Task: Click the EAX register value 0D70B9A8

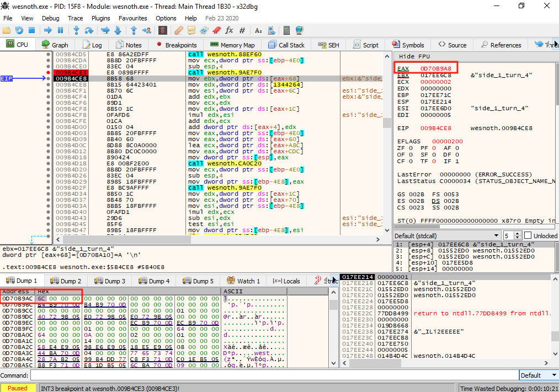Action: pos(435,68)
